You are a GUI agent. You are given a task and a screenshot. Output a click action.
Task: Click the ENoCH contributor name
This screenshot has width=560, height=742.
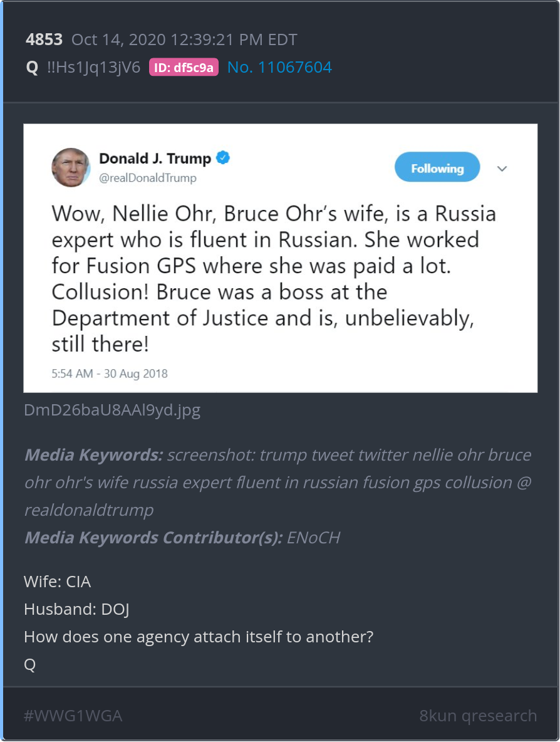tap(313, 538)
